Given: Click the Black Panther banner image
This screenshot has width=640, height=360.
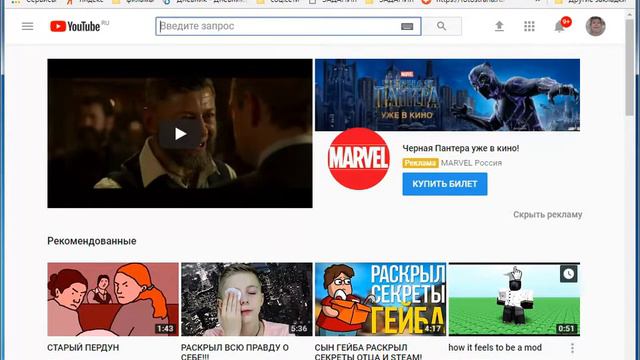Looking at the screenshot, I should [447, 95].
